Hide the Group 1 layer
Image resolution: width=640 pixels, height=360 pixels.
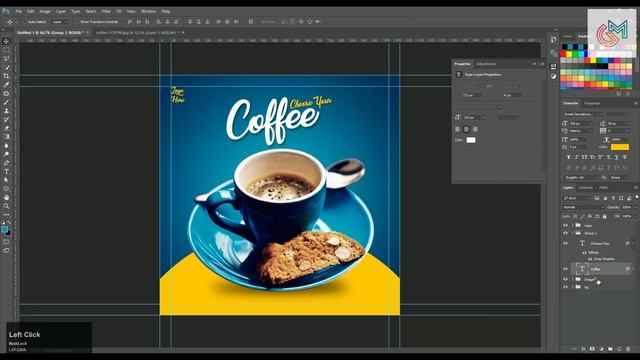tap(566, 233)
